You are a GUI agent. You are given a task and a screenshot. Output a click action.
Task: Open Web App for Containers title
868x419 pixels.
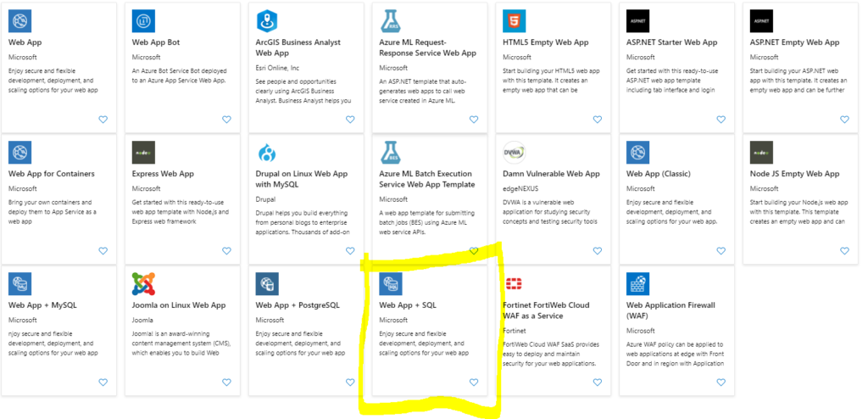click(52, 174)
